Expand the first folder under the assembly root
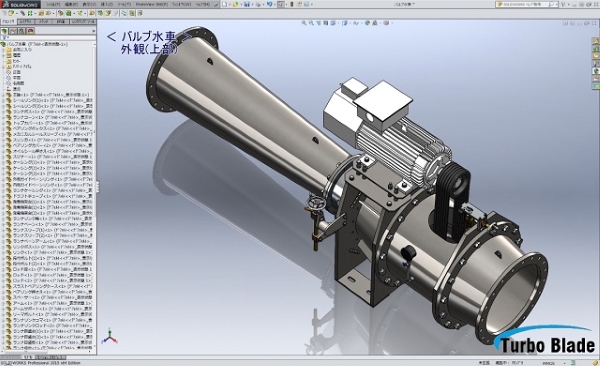 click(x=3, y=50)
